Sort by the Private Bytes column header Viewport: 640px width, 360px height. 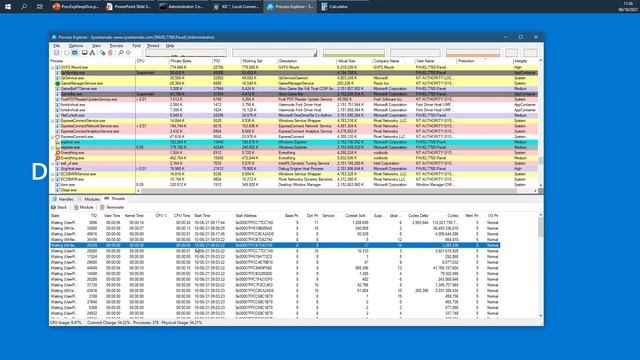pos(190,61)
